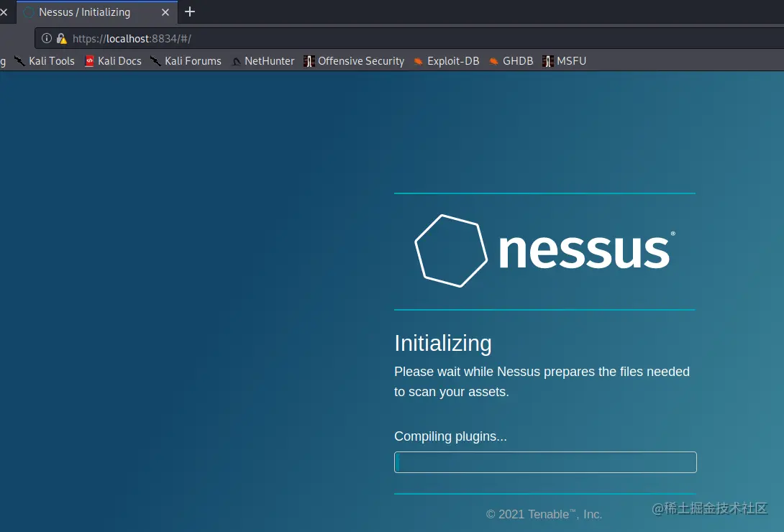Click the GHDB bookmark bug icon
The width and height of the screenshot is (784, 532).
493,61
